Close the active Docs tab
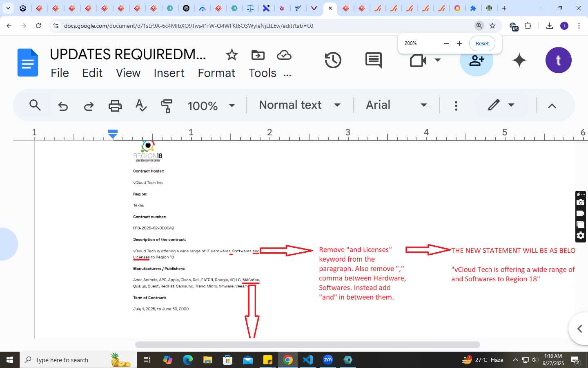The image size is (588, 368). (x=330, y=8)
